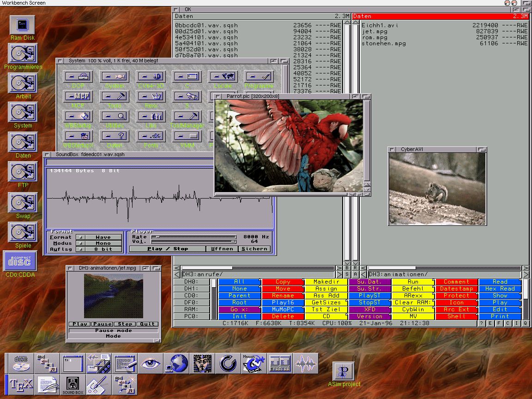Select Eichh1.avi in the file list
532x399 pixels.
380,25
